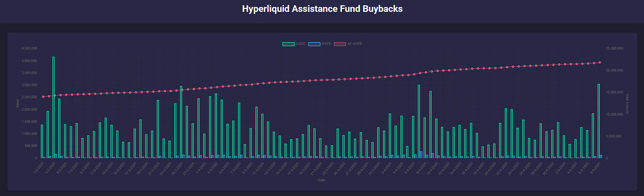Click the final USDC bar for 8-5-2025
Image resolution: width=644 pixels, height=196 pixels.
tap(598, 121)
